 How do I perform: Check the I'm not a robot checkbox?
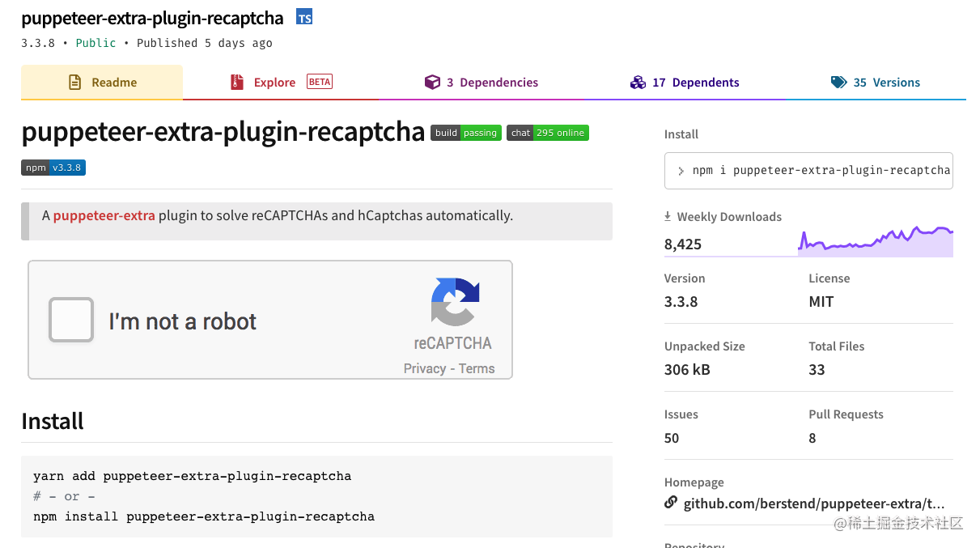click(x=71, y=320)
